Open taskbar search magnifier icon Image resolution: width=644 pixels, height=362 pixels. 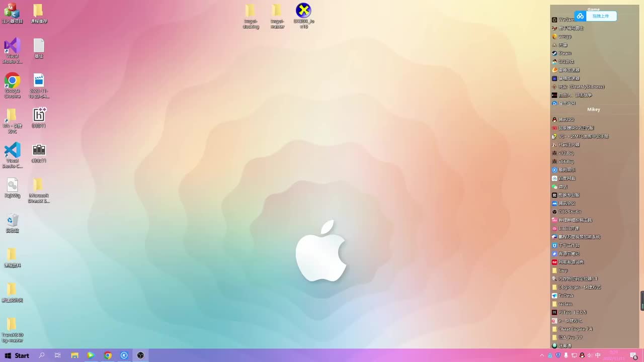(42, 355)
